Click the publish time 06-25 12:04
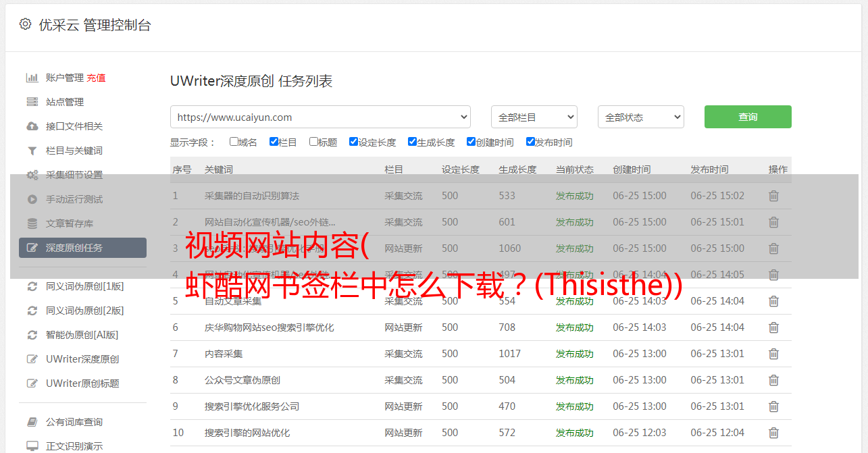Viewport: 868px width, 453px height. click(717, 433)
